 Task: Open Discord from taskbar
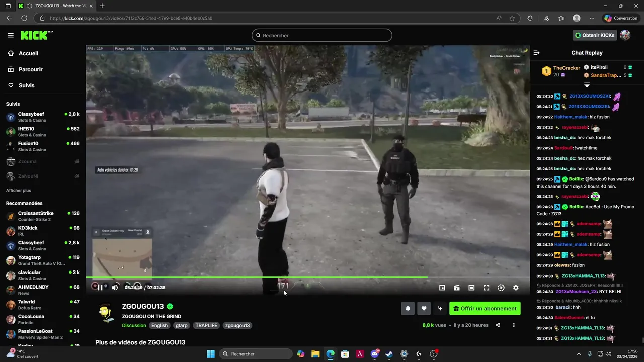[x=375, y=354]
